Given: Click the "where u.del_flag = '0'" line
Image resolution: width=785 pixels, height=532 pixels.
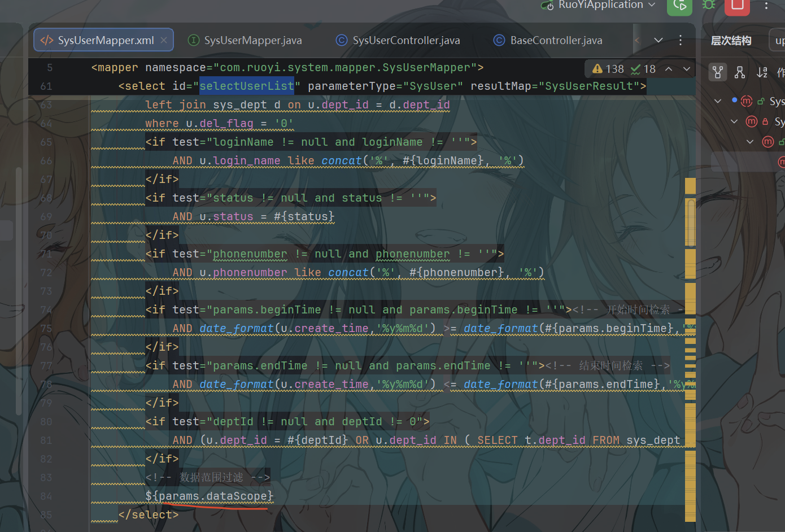Looking at the screenshot, I should click(x=219, y=123).
